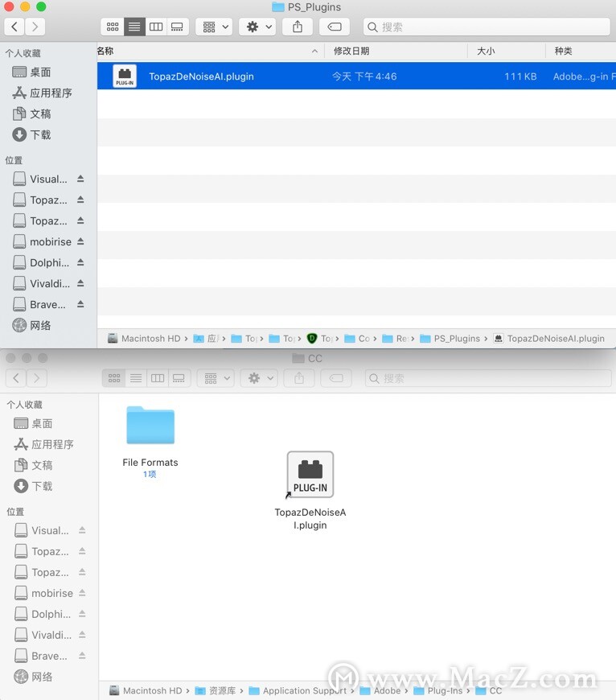Viewport: 616px width, 700px height.
Task: Eject mobirise volume in CC window sidebar
Action: click(82, 592)
